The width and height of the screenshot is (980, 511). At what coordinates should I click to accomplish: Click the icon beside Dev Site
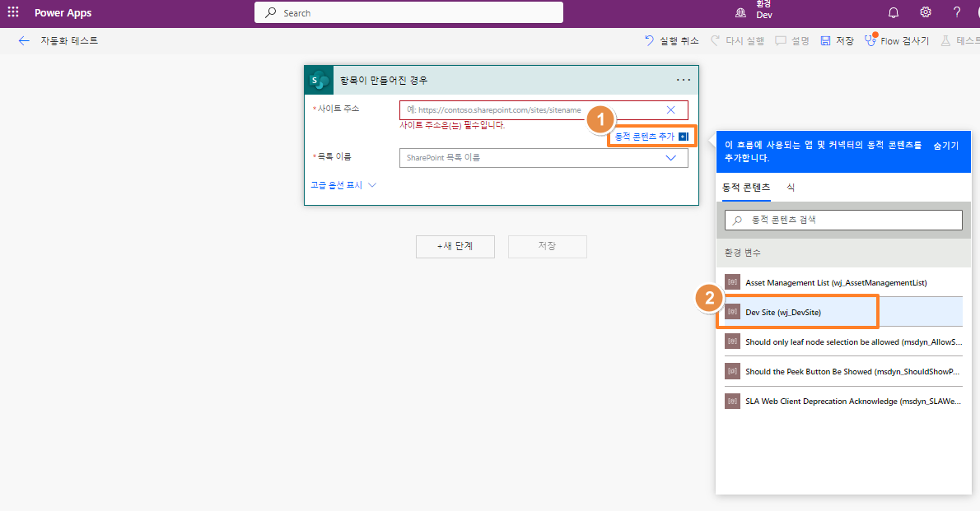[x=732, y=311]
